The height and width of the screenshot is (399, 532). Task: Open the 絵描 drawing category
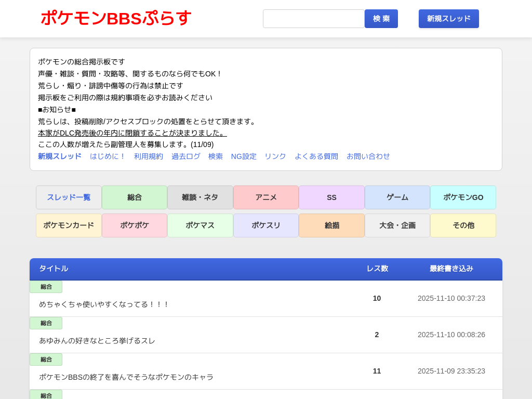[x=331, y=225]
